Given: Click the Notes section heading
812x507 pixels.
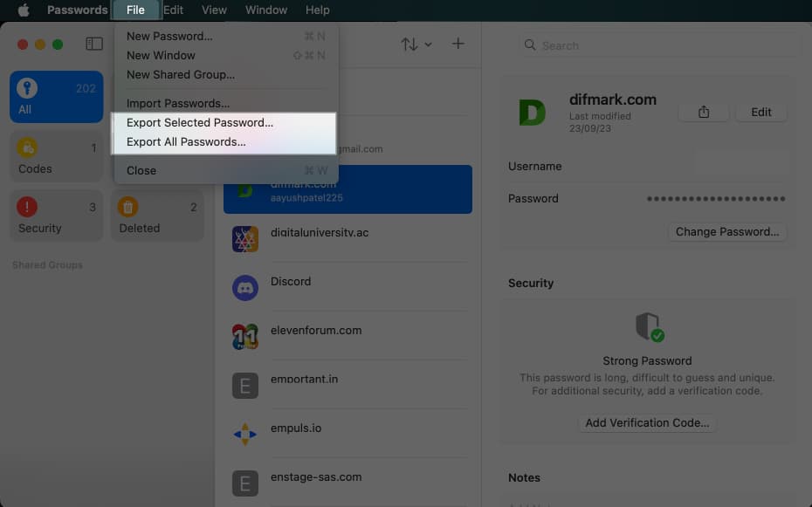Looking at the screenshot, I should (x=524, y=477).
